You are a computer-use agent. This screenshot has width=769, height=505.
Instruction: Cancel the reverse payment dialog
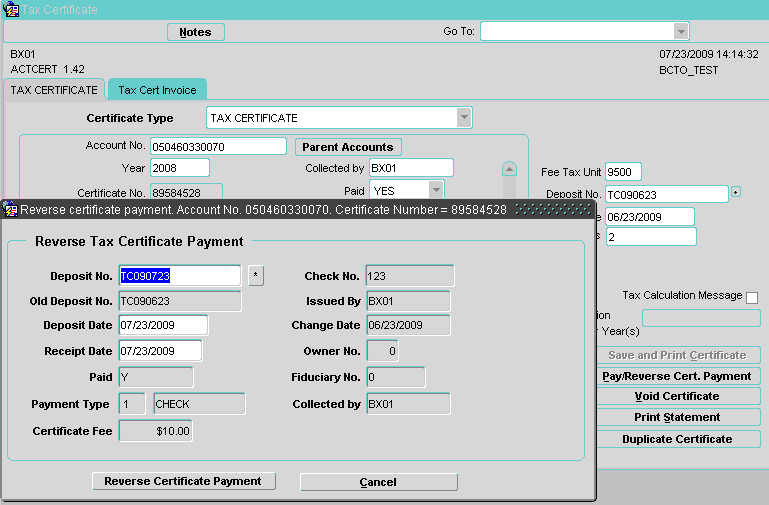tap(378, 482)
